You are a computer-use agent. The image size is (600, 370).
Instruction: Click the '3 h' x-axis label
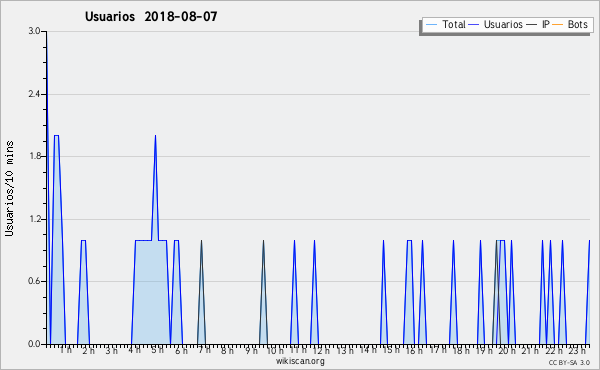click(111, 350)
